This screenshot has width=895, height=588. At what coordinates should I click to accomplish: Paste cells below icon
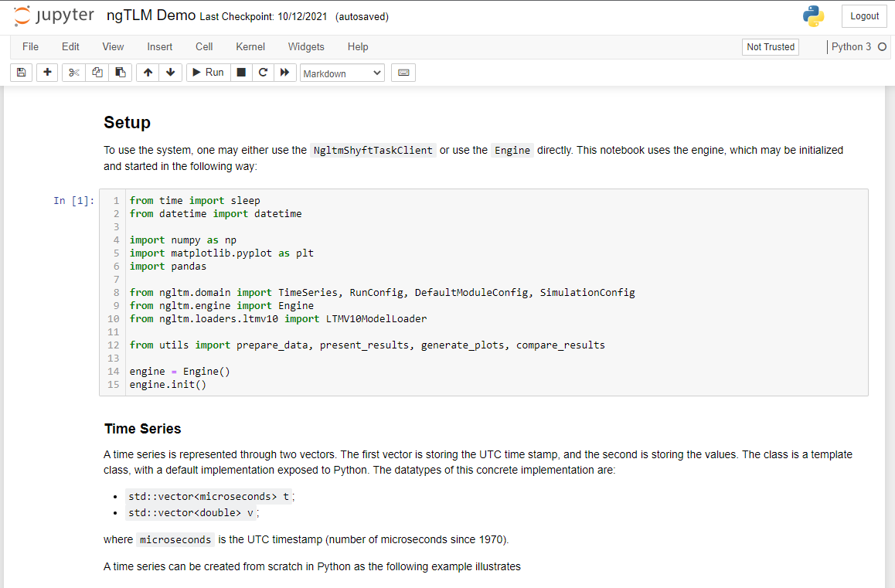[120, 73]
